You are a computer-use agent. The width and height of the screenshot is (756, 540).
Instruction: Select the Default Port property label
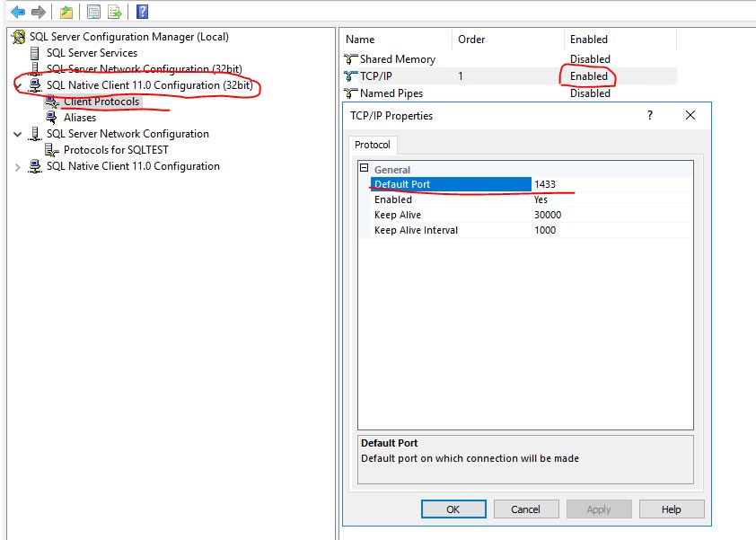coord(451,184)
